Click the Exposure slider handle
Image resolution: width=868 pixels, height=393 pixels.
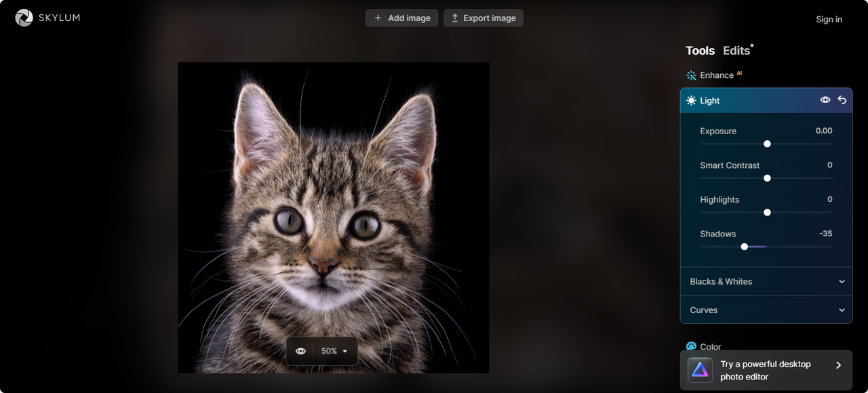point(767,144)
